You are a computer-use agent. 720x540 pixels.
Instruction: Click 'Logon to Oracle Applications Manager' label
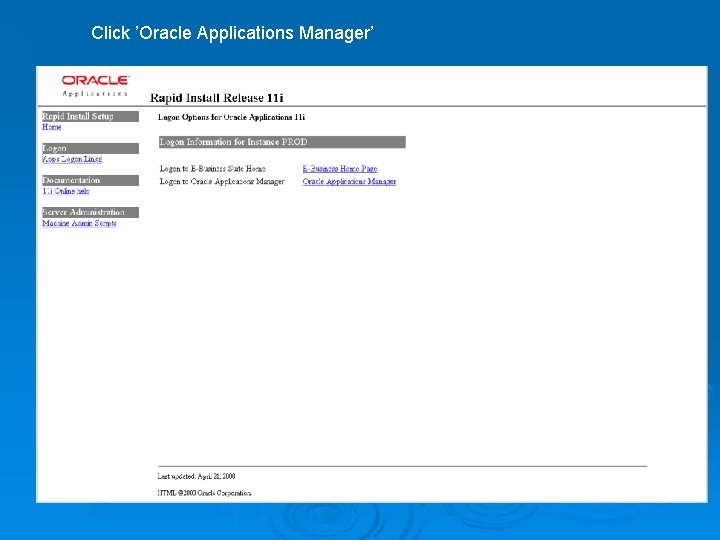tap(222, 181)
